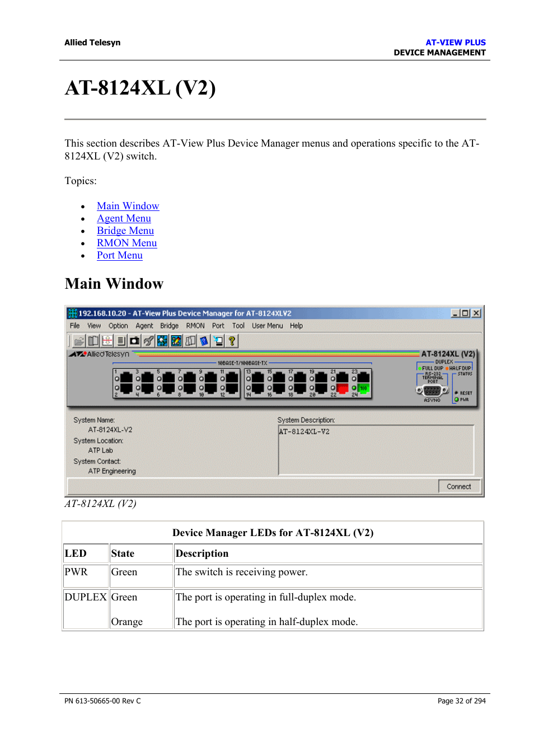Click the Open folder toolbar icon
534x756 pixels.
(79, 341)
